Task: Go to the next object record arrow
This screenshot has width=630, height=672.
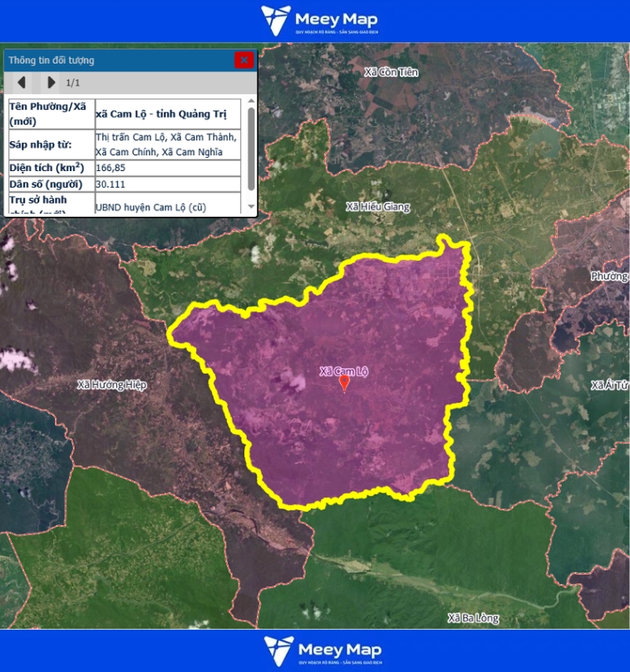Action: click(51, 82)
